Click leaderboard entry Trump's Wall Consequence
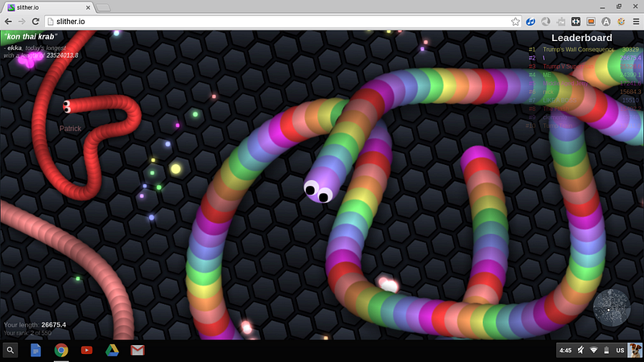This screenshot has height=362, width=644. click(x=578, y=49)
